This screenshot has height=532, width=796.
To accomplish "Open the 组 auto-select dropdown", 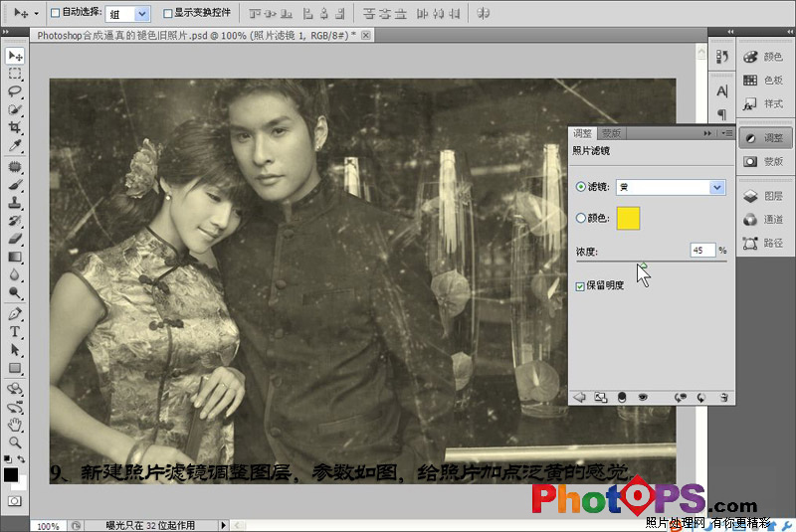I will [128, 14].
